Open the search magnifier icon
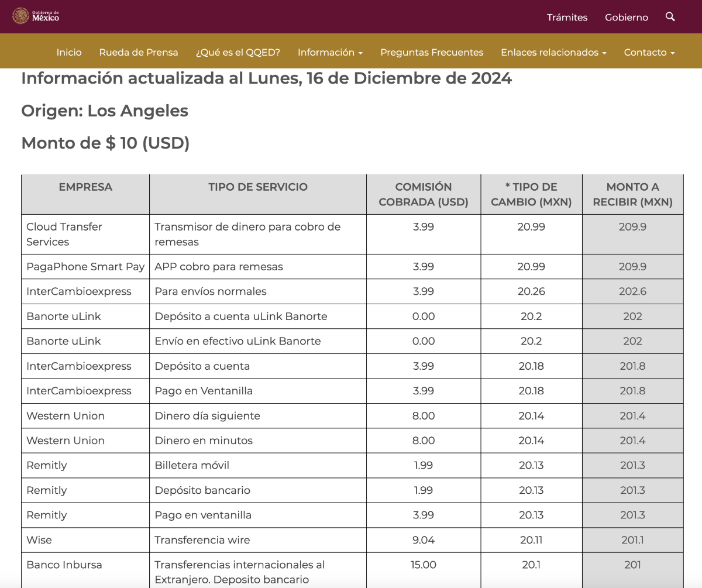This screenshot has height=588, width=702. coord(670,16)
